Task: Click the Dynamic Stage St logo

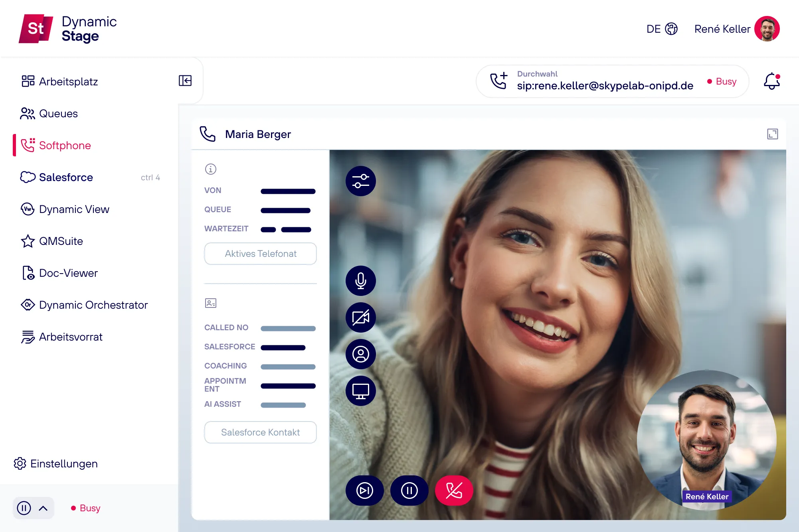Action: tap(36, 29)
